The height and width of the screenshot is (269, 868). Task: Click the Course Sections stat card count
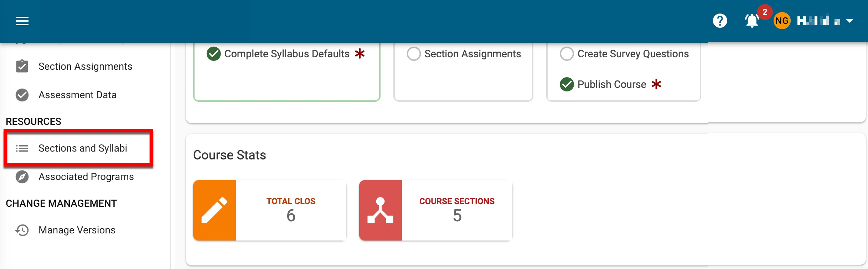coord(457,216)
